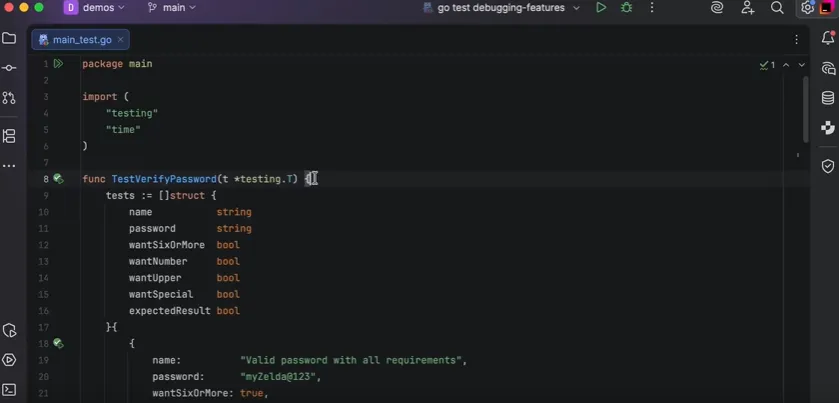Click the package main statement

[x=117, y=64]
